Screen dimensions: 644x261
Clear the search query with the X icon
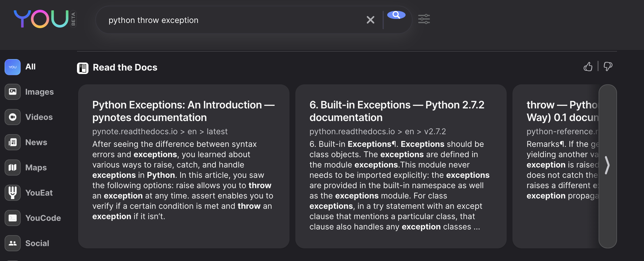371,20
